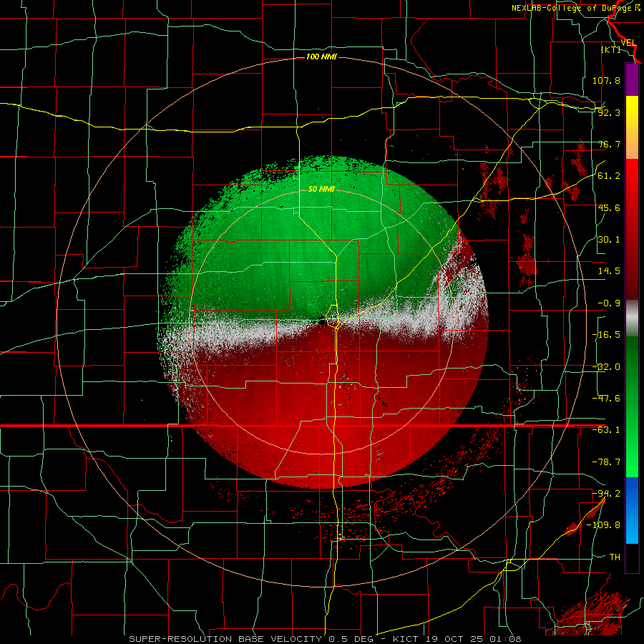
Task: Select the 30.1 velocity scale value
Action: point(609,240)
